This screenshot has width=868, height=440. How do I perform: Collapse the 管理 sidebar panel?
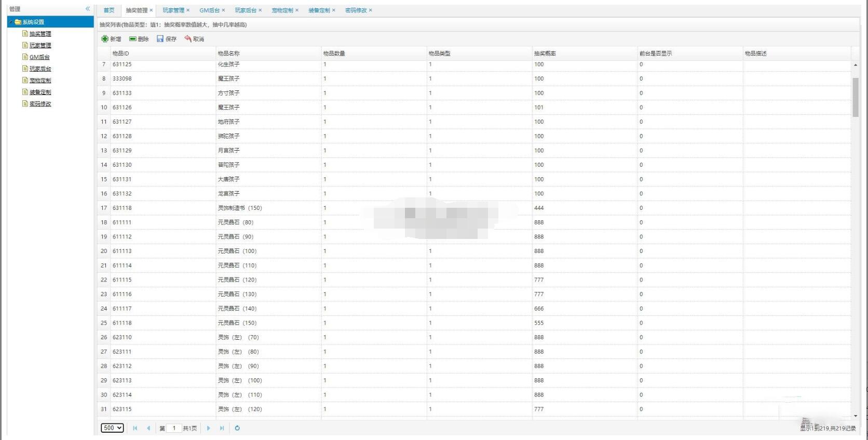[x=88, y=9]
